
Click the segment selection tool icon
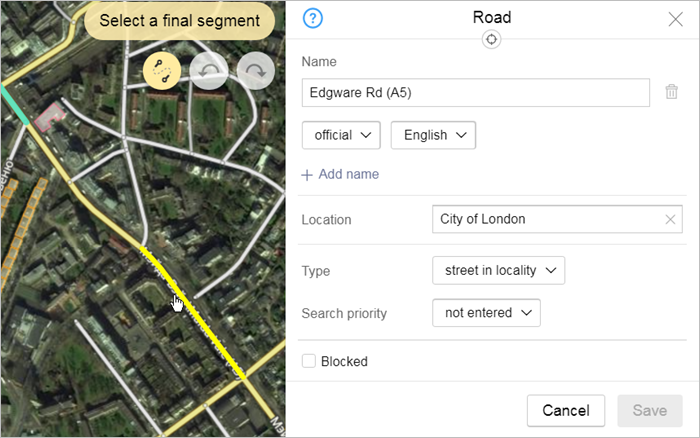[161, 71]
